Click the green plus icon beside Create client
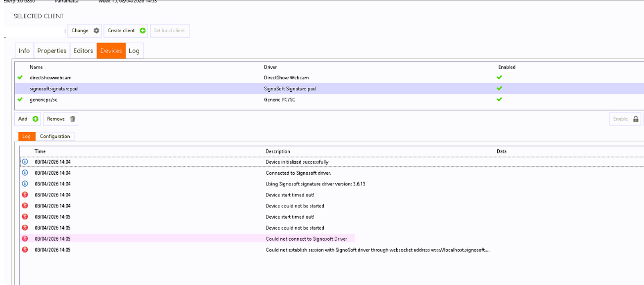 coord(143,31)
